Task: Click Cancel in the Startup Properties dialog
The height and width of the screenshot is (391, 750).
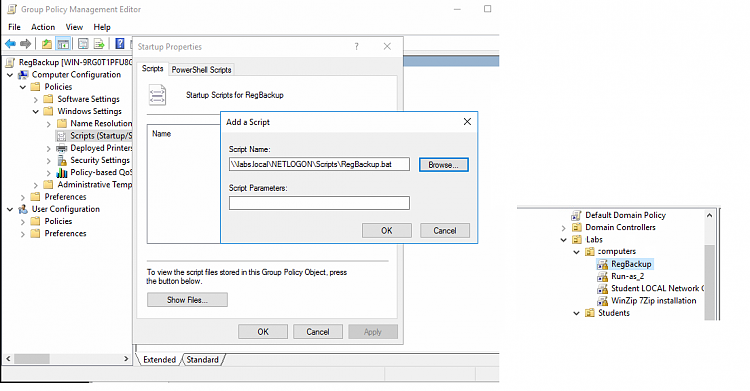Action: [318, 332]
